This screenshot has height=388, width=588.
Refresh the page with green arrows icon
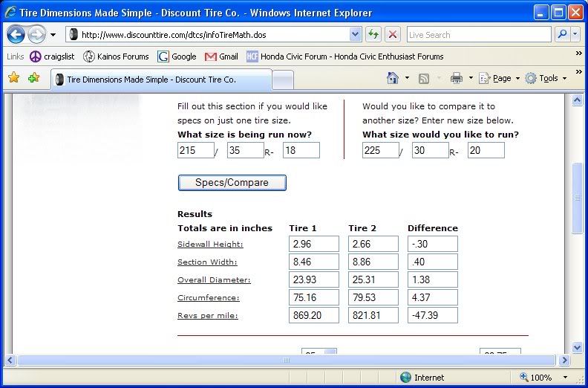point(373,34)
